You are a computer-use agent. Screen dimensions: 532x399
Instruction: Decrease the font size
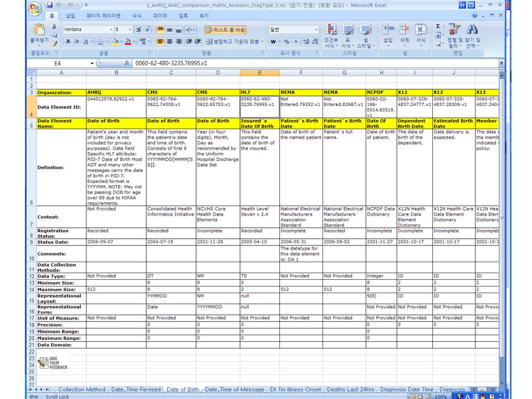(147, 30)
